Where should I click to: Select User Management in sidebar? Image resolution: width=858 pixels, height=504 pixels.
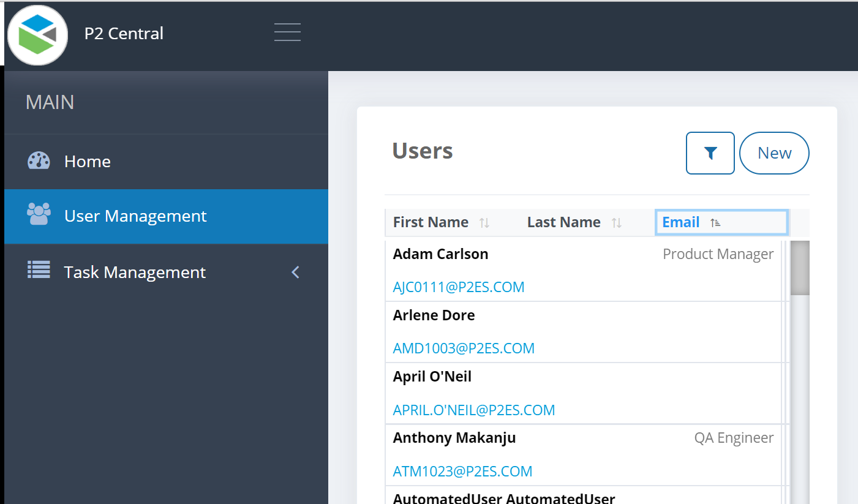(135, 216)
